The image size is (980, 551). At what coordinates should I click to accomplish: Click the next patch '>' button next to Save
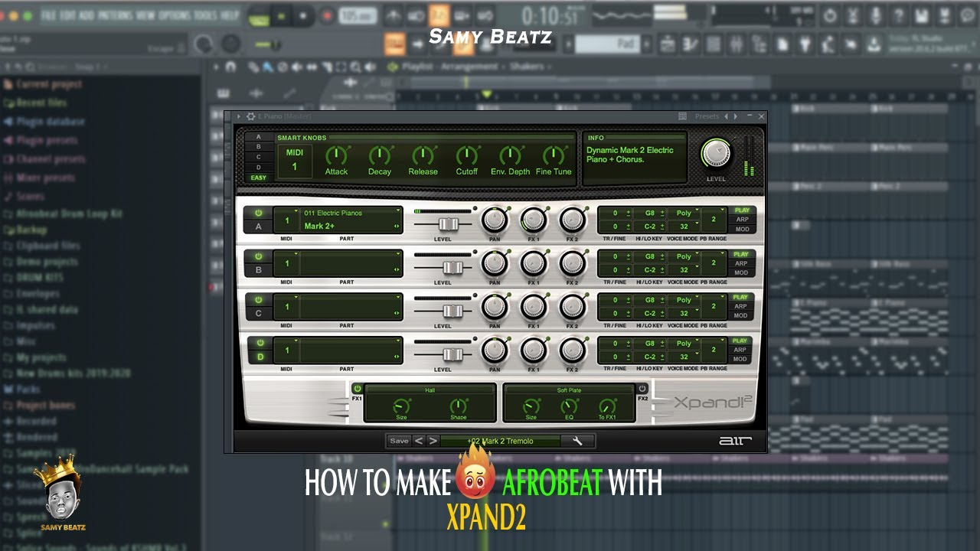[x=433, y=441]
